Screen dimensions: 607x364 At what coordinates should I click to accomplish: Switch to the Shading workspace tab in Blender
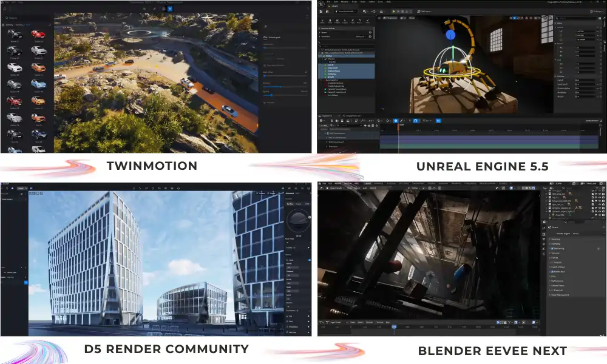tap(431, 183)
